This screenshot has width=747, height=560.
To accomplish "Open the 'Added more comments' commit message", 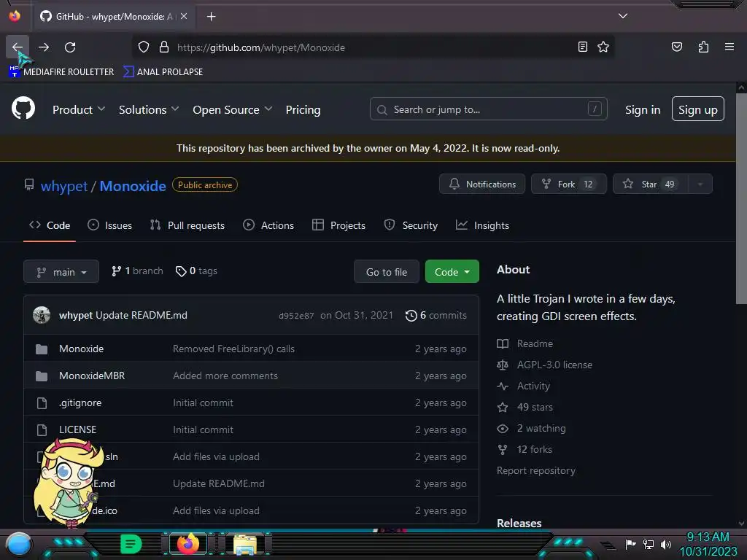I will click(x=225, y=376).
